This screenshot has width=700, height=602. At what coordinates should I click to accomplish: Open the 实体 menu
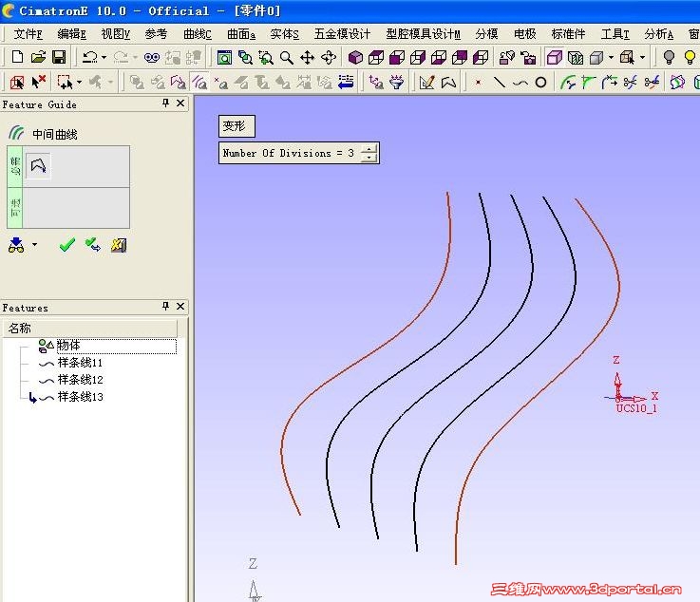(x=284, y=34)
